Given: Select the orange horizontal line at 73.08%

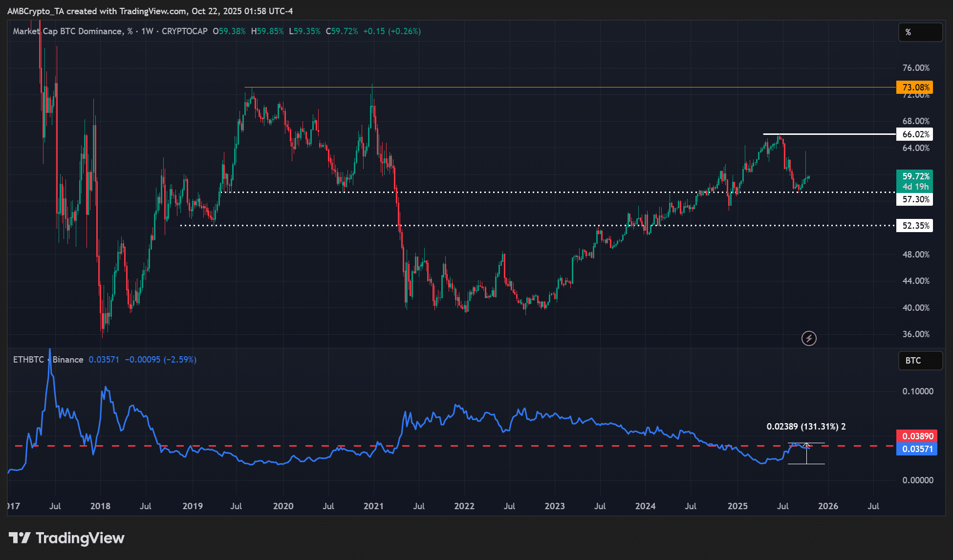Looking at the screenshot, I should 538,87.
